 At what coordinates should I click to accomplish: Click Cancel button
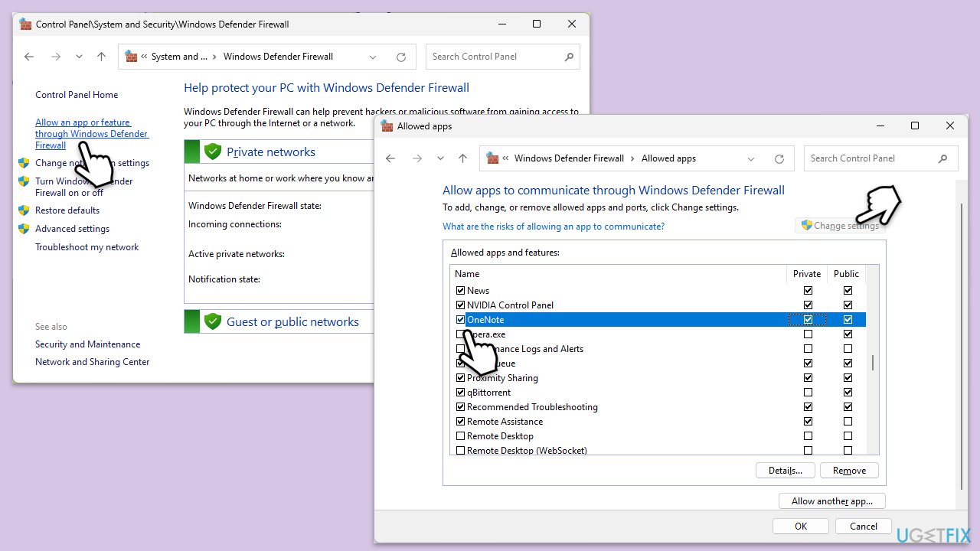[864, 526]
